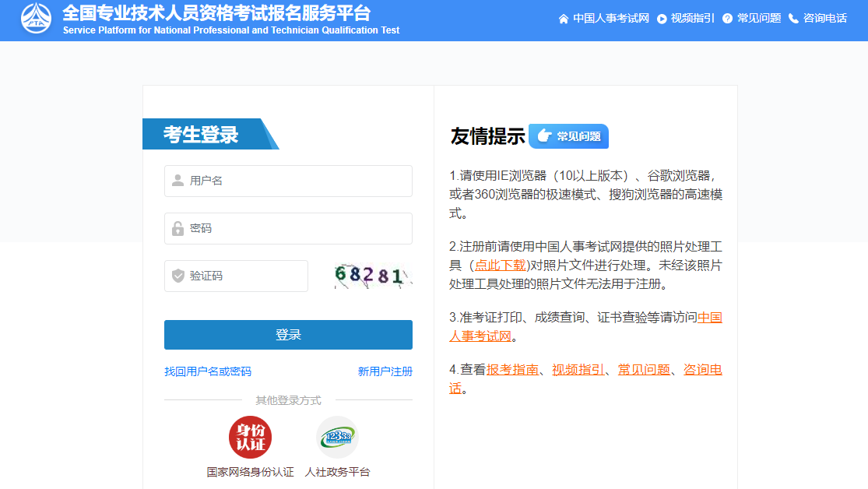Viewport: 868px width, 489px height.
Task: Click the captcha image showing 68281
Action: [373, 276]
